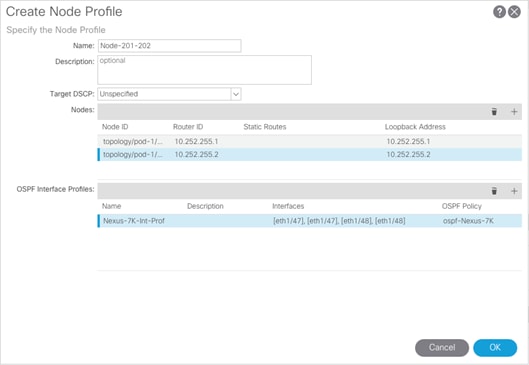Screen dimensions: 529x365
Task: Select the node row with Router ID 10.252.255.2
Action: (x=309, y=155)
